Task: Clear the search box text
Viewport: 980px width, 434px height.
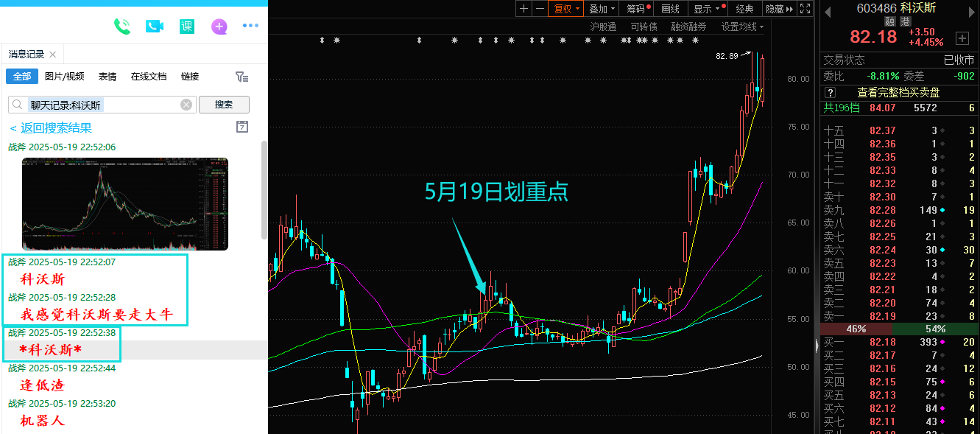Action: (186, 105)
